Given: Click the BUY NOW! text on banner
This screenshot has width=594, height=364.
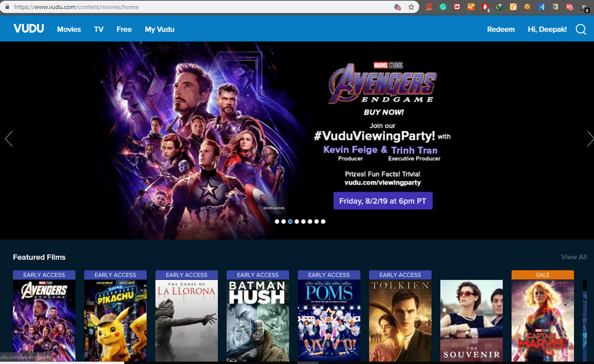Looking at the screenshot, I should 384,112.
